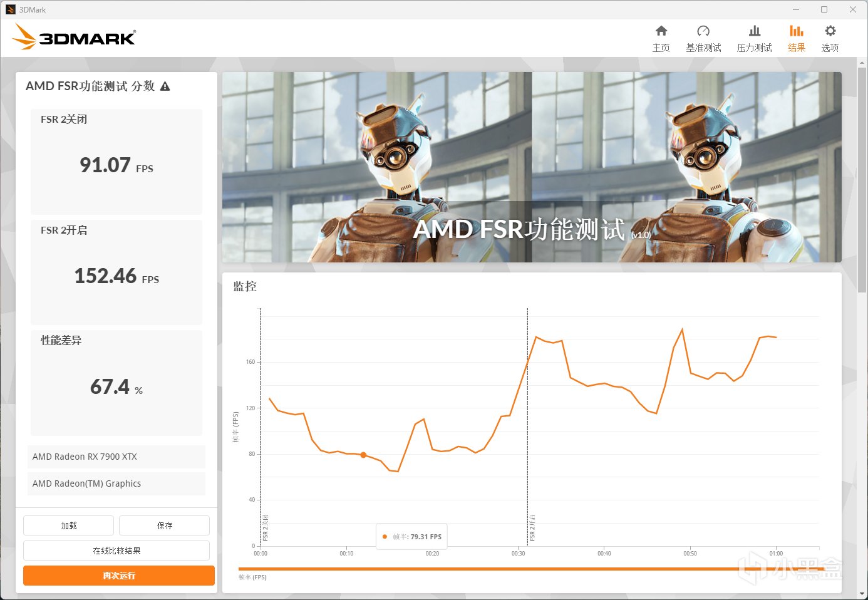This screenshot has width=868, height=600.
Task: Toggle the 帧率 (FPS) legend entry below chart
Action: tap(252, 577)
